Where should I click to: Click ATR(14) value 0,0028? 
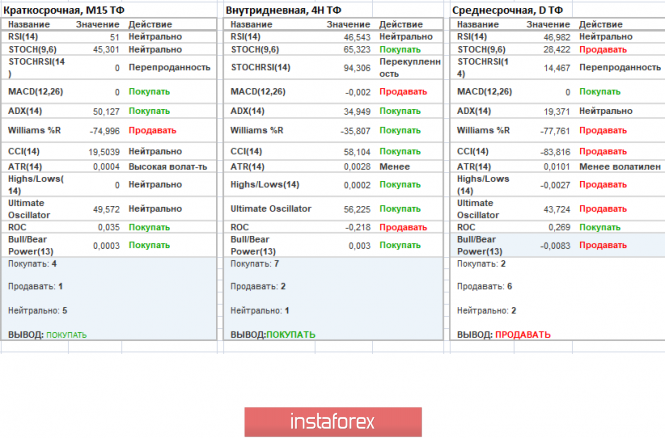coord(357,167)
